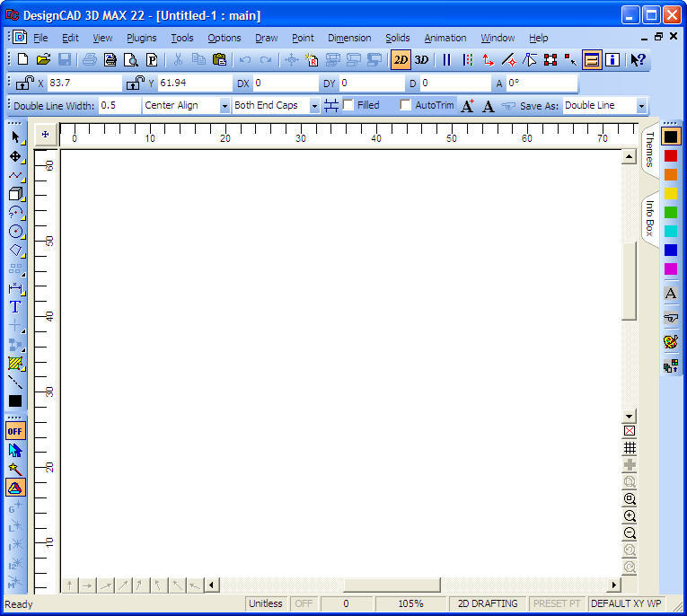687x616 pixels.
Task: Pick the blue color swatch
Action: [x=670, y=250]
